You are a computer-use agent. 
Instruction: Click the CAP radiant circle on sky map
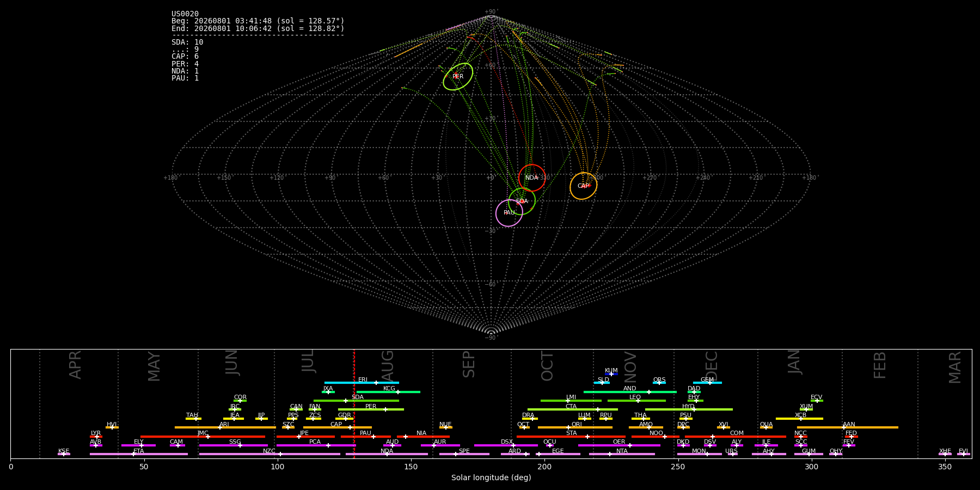point(584,186)
